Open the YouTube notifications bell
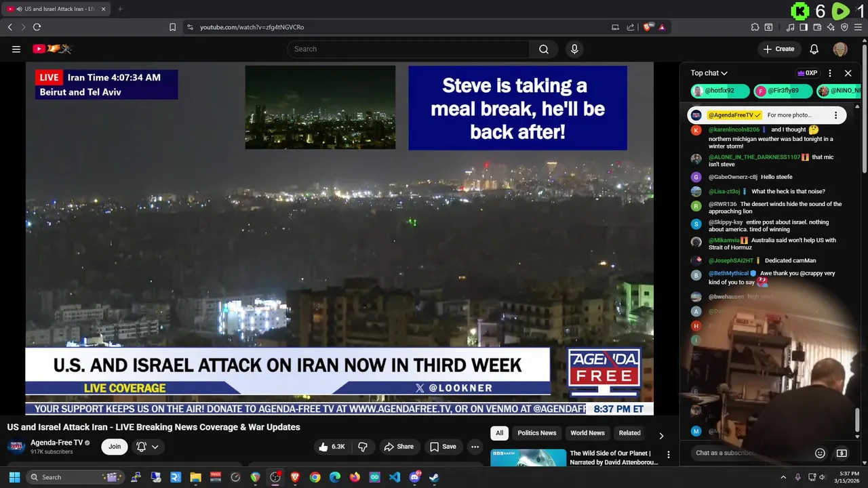The height and width of the screenshot is (488, 868). click(x=814, y=49)
